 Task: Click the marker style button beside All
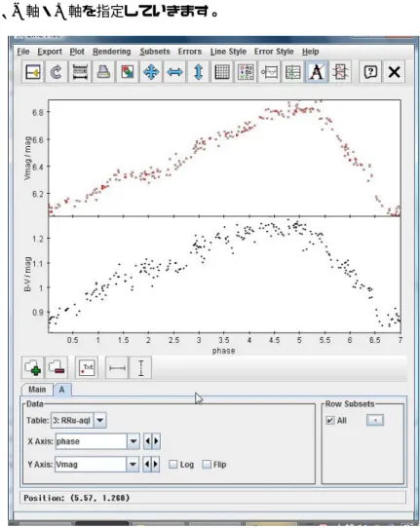click(x=375, y=420)
